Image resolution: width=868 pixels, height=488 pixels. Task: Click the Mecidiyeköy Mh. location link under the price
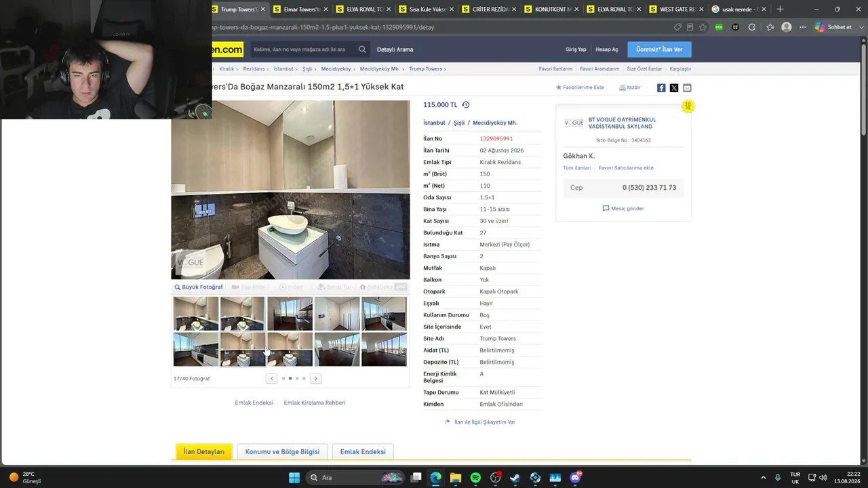[x=495, y=123]
